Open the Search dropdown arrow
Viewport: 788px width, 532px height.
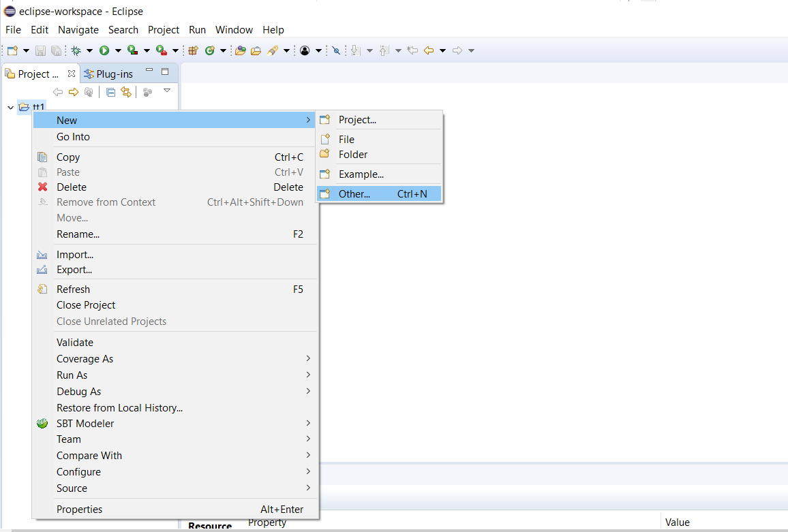click(x=286, y=50)
